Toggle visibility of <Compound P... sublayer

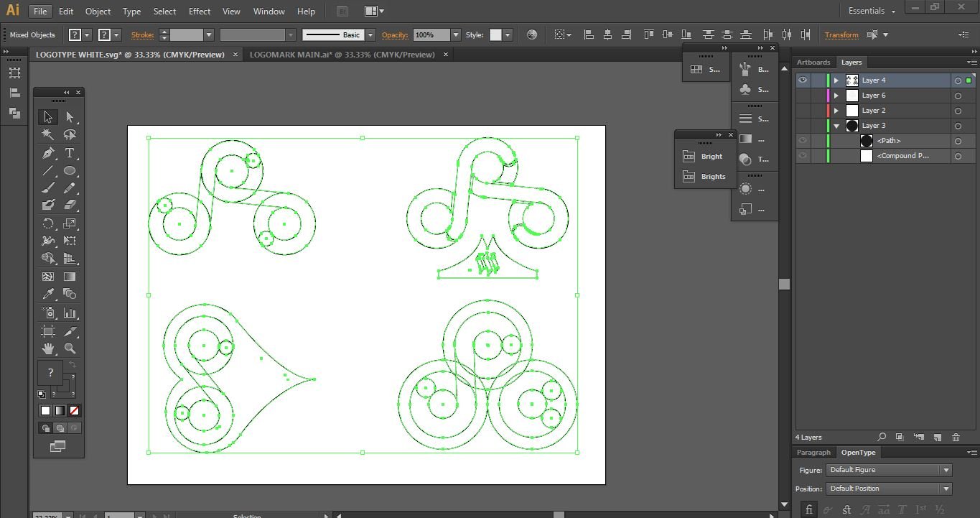803,156
